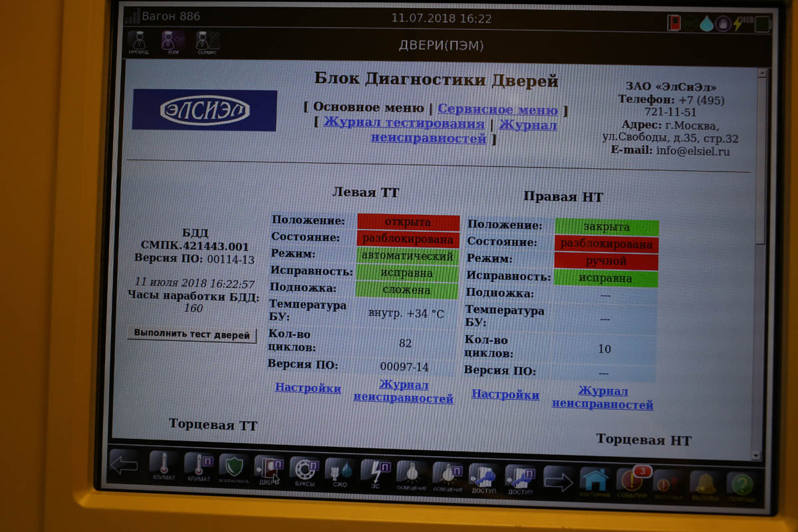Click the red ручной mode cell

pyautogui.click(x=606, y=262)
